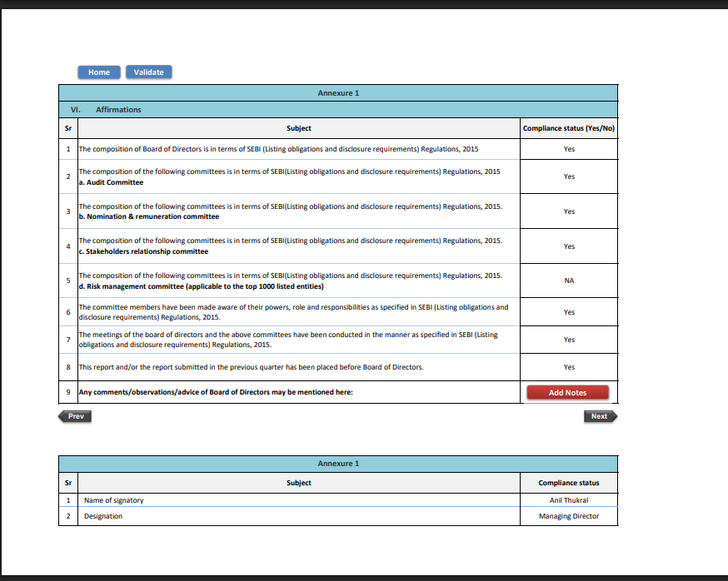Select Yes status for Stakeholders relationship committee
This screenshot has height=581, width=728.
[569, 246]
